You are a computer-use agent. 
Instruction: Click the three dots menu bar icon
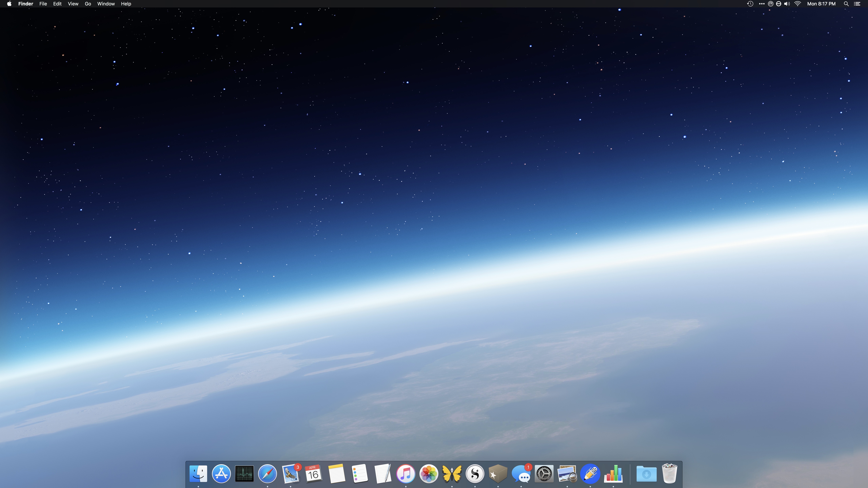click(762, 4)
